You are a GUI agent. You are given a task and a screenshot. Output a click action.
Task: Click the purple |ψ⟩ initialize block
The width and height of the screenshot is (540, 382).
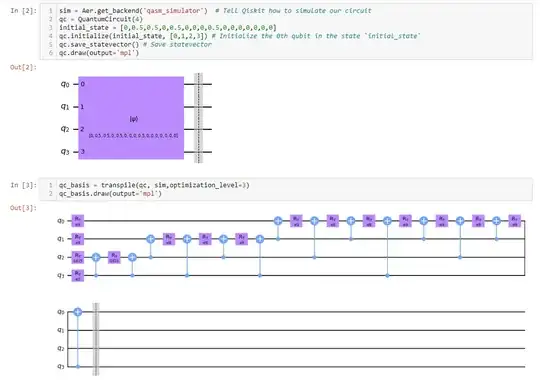[131, 118]
